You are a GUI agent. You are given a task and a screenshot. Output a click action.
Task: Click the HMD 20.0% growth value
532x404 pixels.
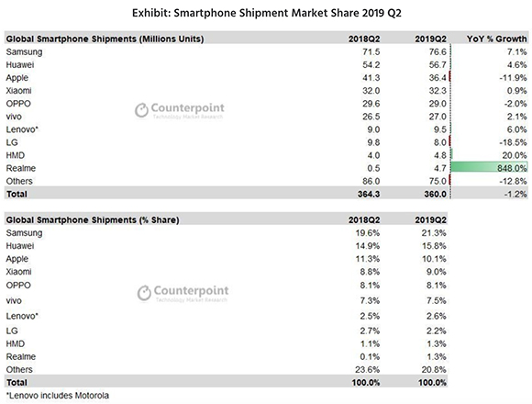click(515, 155)
